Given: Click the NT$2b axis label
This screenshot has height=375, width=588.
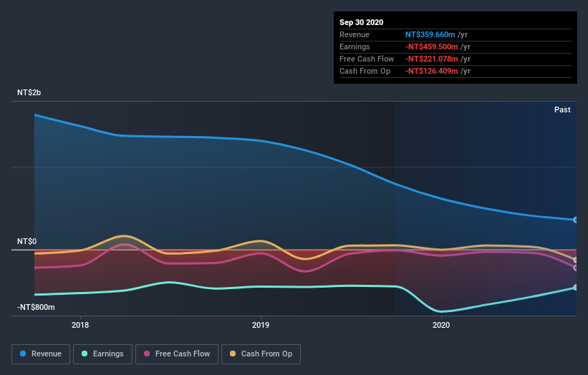Looking at the screenshot, I should click(x=29, y=92).
